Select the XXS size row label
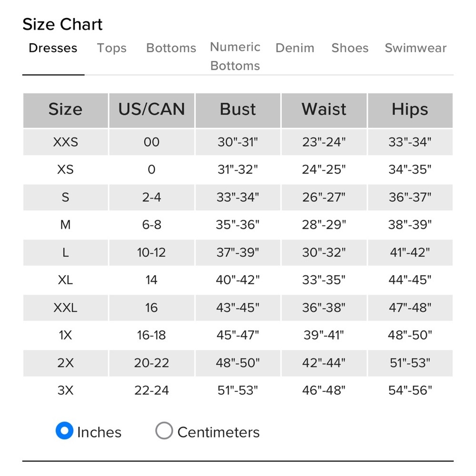Screen dimensions: 476x476 [66, 142]
